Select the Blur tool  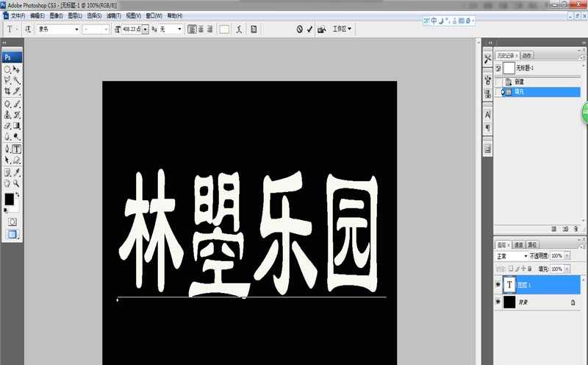pos(7,136)
